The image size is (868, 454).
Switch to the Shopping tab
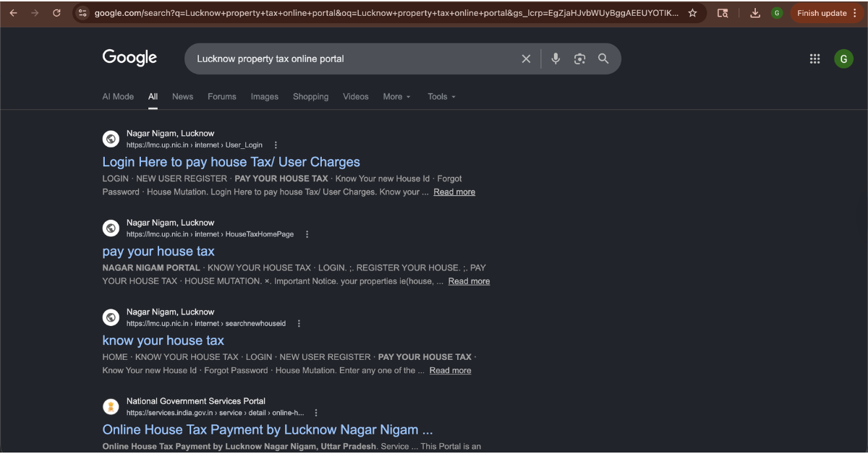pyautogui.click(x=310, y=96)
